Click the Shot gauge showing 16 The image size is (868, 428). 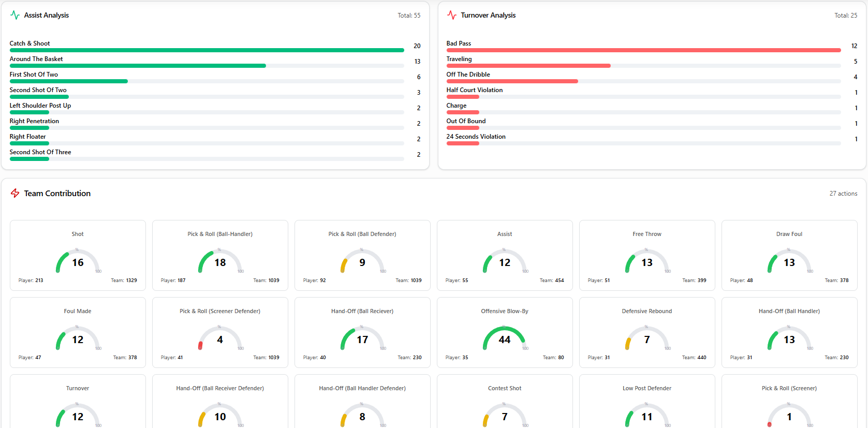(x=78, y=262)
